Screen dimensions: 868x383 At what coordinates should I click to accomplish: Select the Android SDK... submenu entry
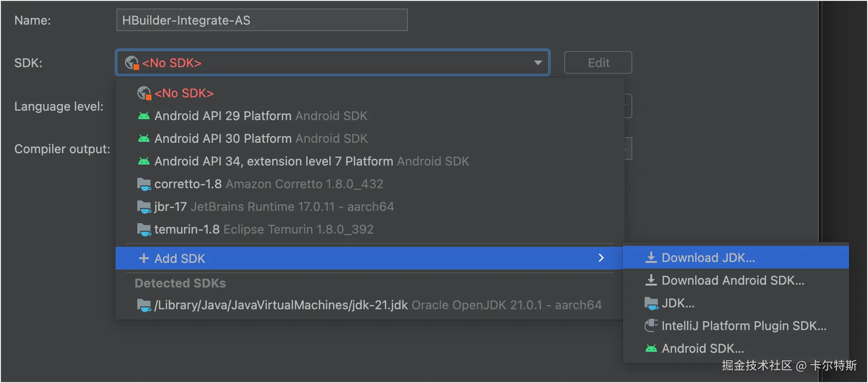pos(702,348)
